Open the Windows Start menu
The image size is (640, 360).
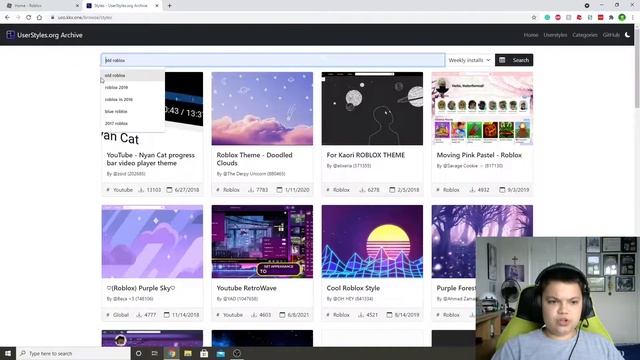point(8,353)
